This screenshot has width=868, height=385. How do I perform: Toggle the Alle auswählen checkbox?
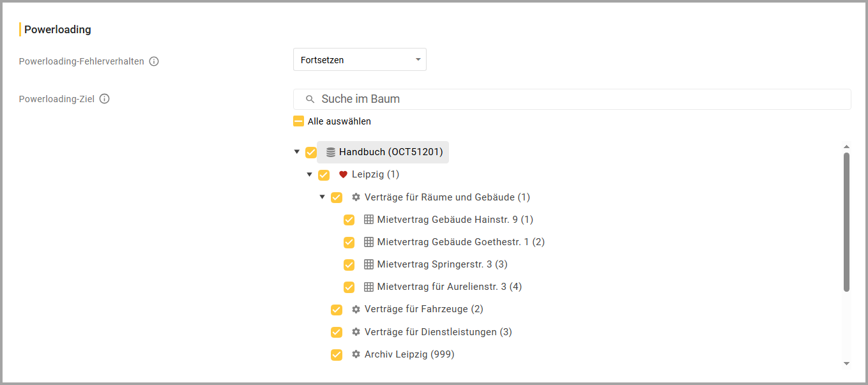299,121
